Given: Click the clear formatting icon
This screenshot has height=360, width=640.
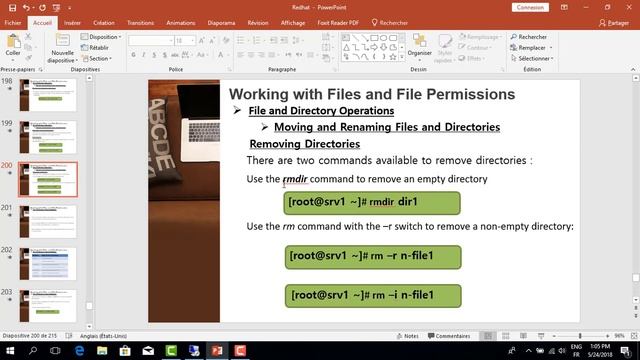Looking at the screenshot, I should click(226, 40).
